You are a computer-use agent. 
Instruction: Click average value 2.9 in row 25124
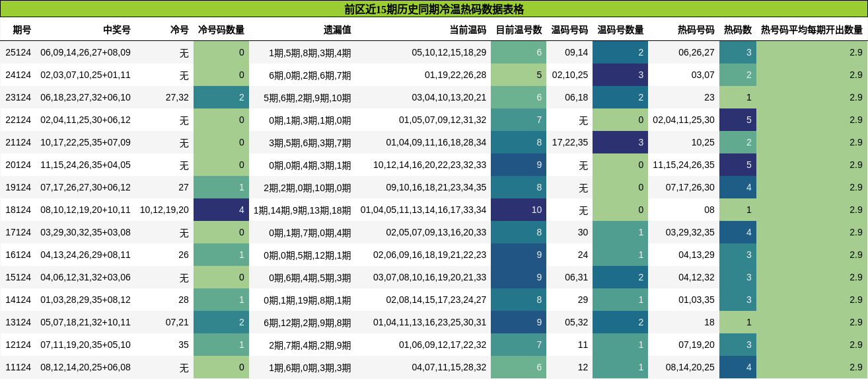point(812,52)
